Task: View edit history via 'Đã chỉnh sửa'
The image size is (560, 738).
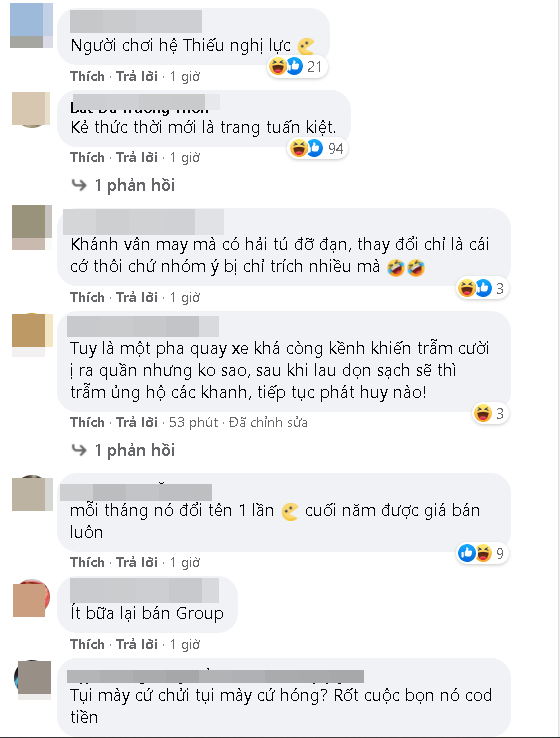Action: tap(268, 422)
